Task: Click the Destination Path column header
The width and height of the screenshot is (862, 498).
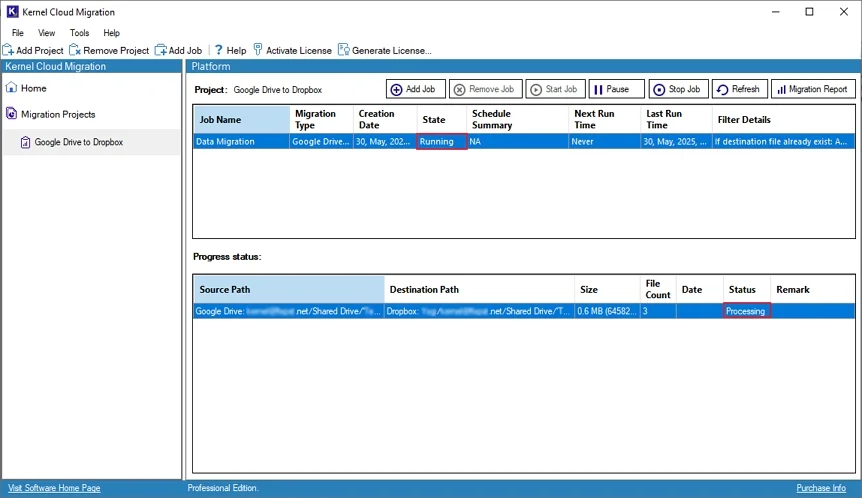Action: point(479,290)
